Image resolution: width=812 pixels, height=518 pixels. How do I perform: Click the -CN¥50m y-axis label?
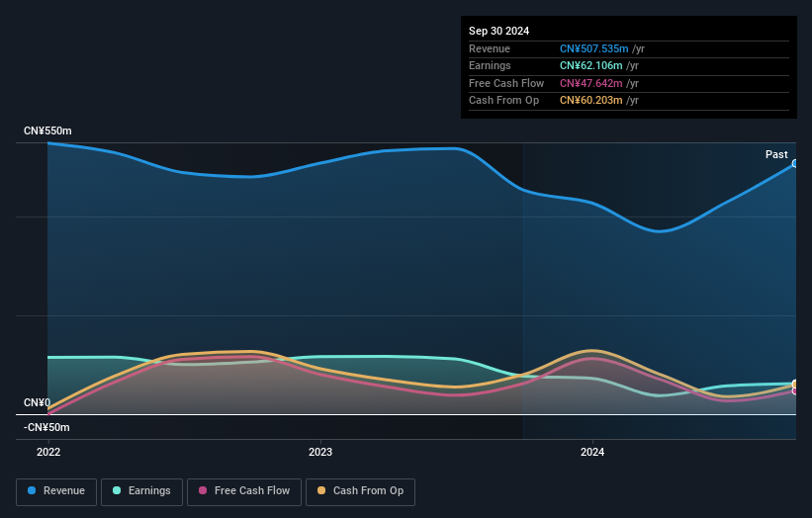(x=46, y=427)
